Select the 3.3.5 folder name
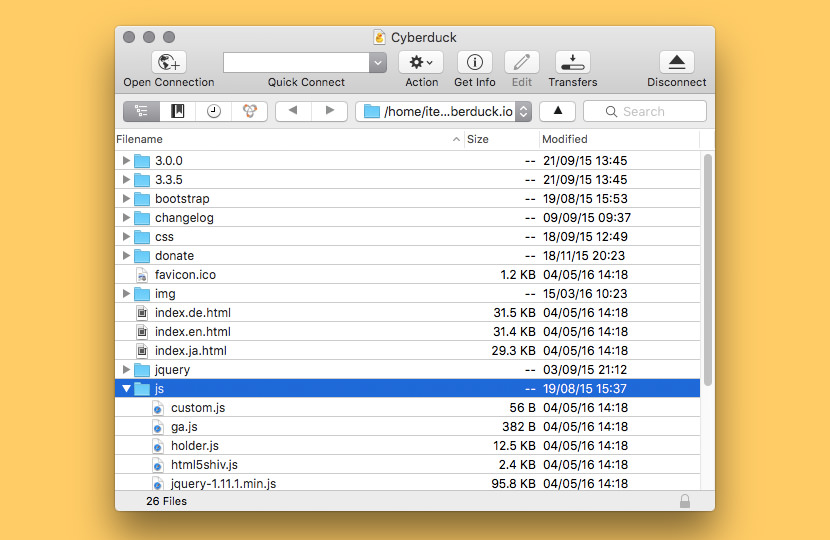The image size is (830, 540). click(x=169, y=179)
